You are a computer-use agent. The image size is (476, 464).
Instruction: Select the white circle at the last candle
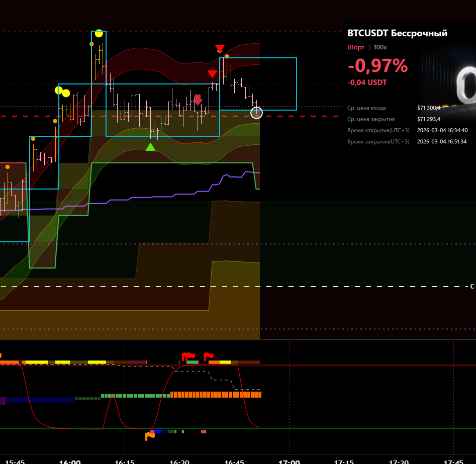[x=256, y=113]
